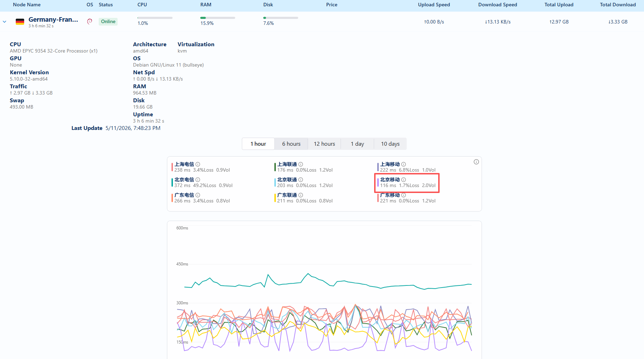Click the info icon beside 上海移动
Viewport: 644px width, 359px height.
point(404,164)
